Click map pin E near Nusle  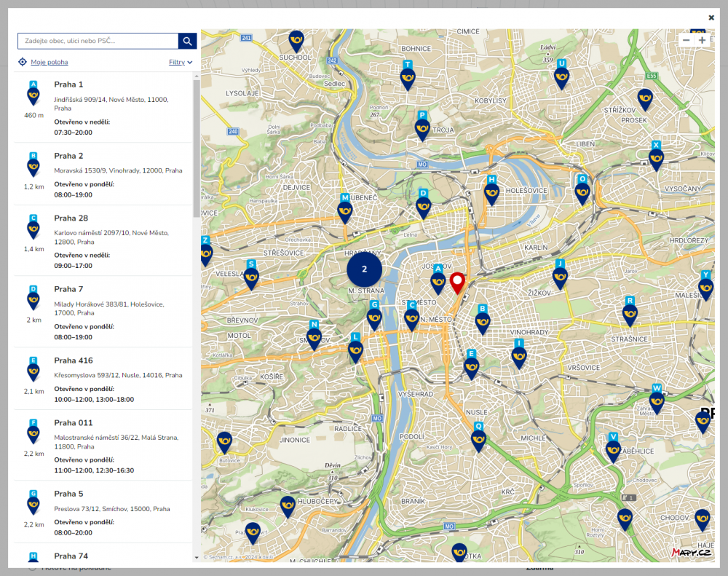click(471, 365)
